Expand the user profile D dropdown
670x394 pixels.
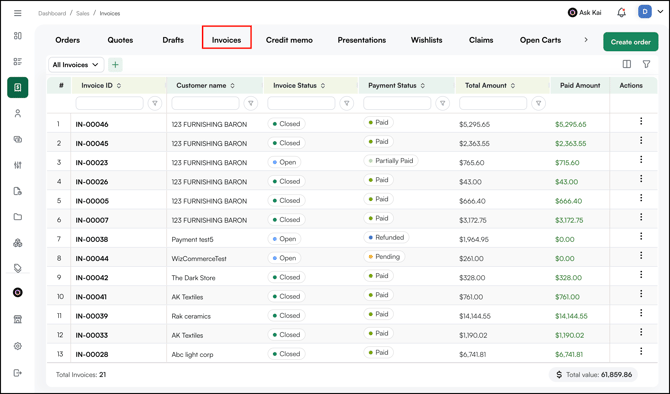tap(660, 12)
